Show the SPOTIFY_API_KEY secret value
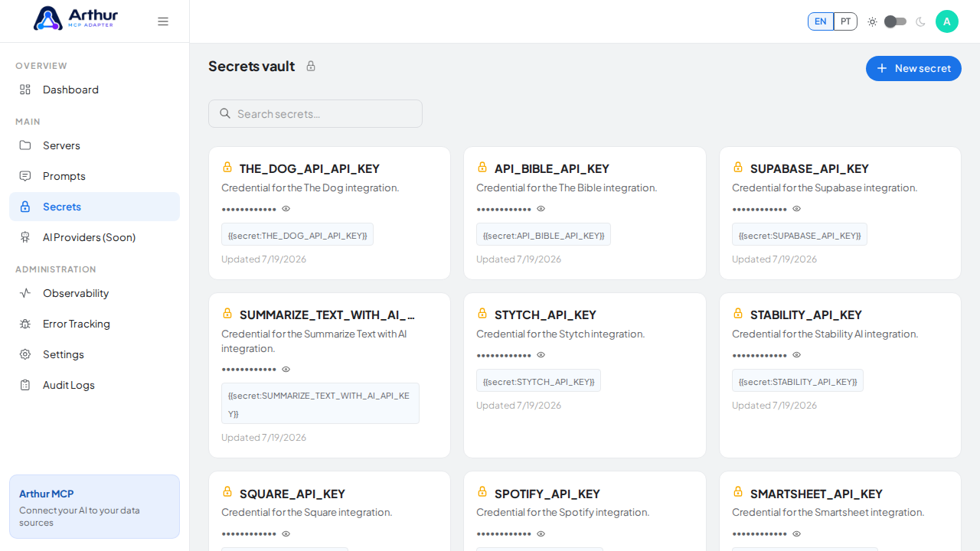Image resolution: width=980 pixels, height=551 pixels. [541, 533]
